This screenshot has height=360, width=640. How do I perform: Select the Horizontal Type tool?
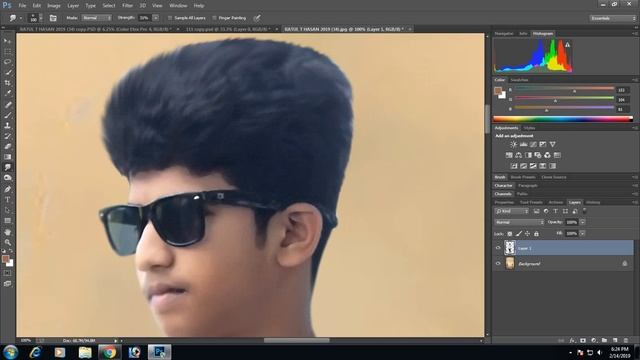[7, 200]
